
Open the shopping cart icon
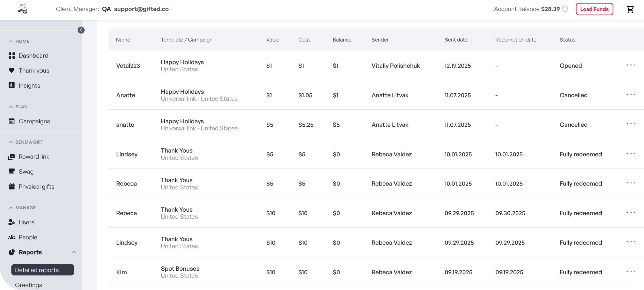click(x=630, y=9)
